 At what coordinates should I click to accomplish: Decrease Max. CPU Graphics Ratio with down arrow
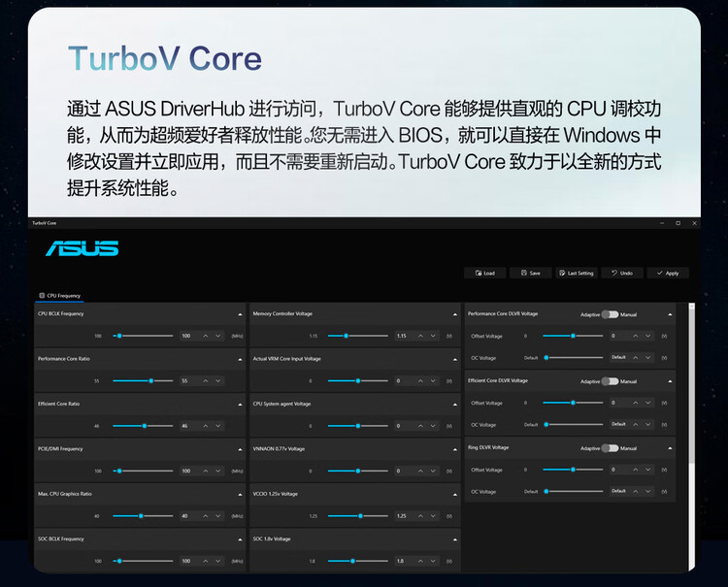(217, 515)
